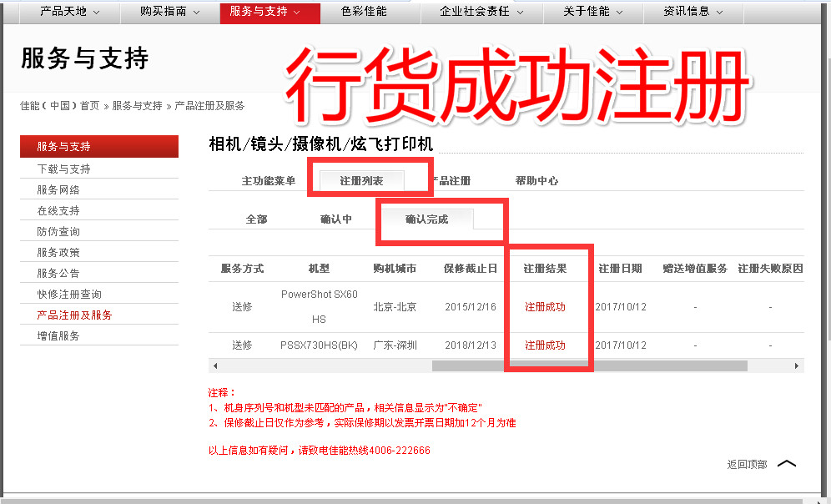Click the 购机城市 column header
Image resolution: width=831 pixels, height=504 pixels.
click(395, 269)
